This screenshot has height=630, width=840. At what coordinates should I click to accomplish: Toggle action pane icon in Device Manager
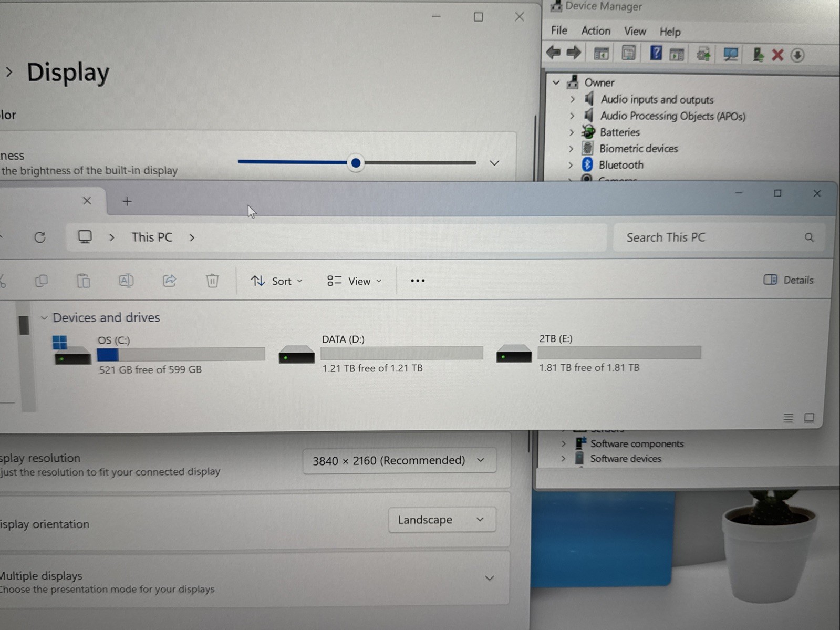[677, 54]
